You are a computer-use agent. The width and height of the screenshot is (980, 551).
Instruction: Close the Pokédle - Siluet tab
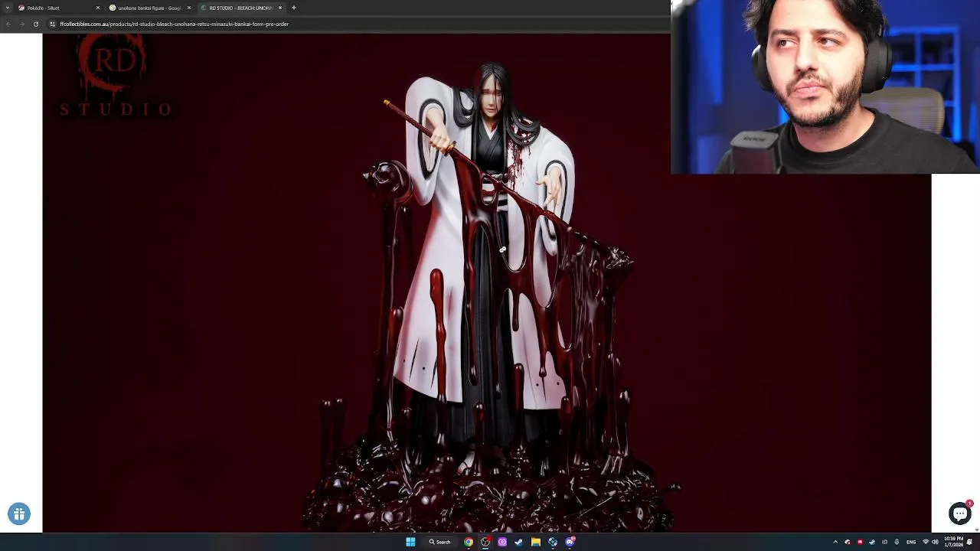tap(98, 8)
